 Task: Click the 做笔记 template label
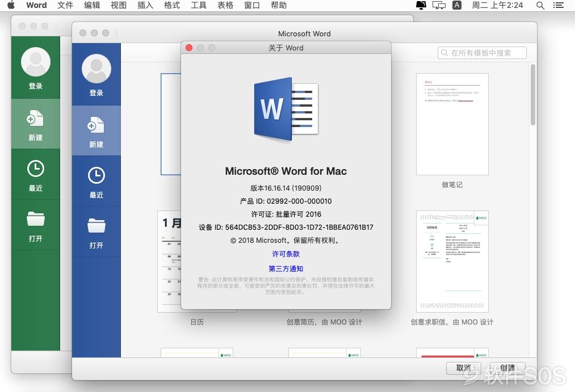click(x=452, y=184)
